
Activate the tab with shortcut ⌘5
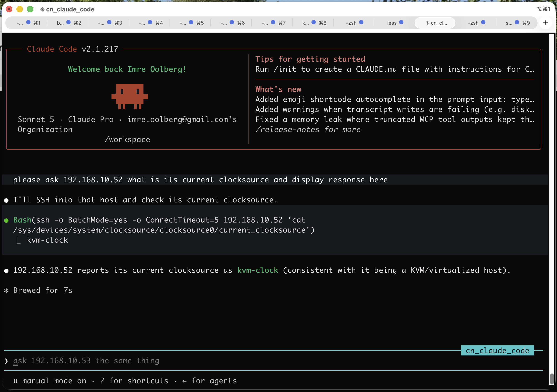pyautogui.click(x=191, y=23)
